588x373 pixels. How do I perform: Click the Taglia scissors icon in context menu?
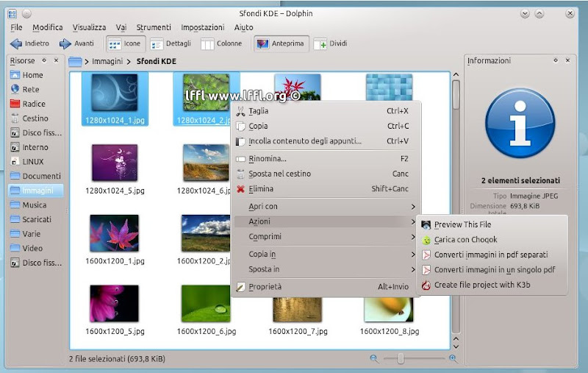pos(240,111)
